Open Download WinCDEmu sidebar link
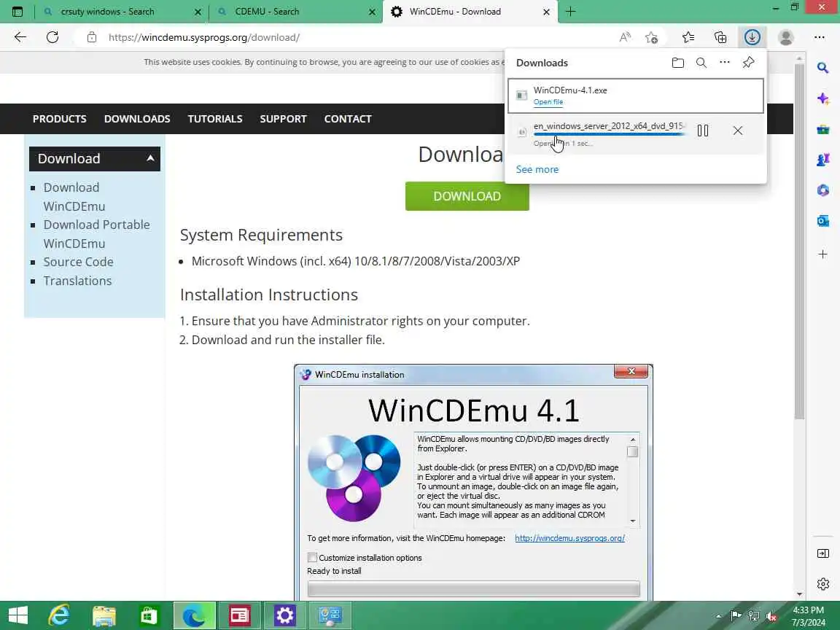The image size is (840, 630). pyautogui.click(x=74, y=197)
